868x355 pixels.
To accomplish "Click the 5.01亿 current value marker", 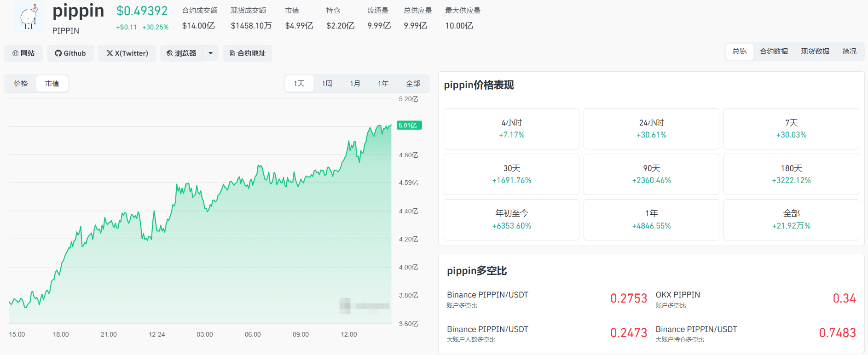I will click(x=409, y=125).
